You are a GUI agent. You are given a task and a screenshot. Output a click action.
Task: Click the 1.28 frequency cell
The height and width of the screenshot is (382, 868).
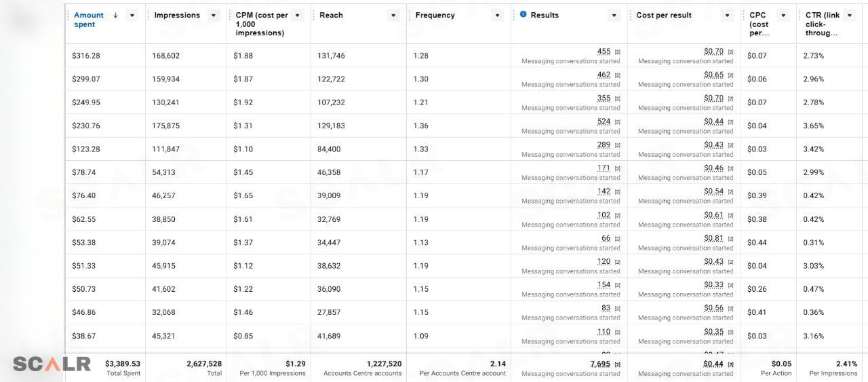420,56
